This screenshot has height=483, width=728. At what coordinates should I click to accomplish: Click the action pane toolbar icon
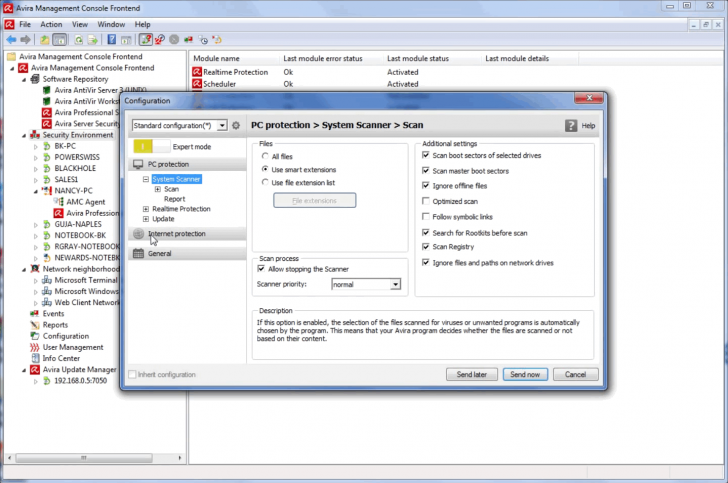click(126, 40)
